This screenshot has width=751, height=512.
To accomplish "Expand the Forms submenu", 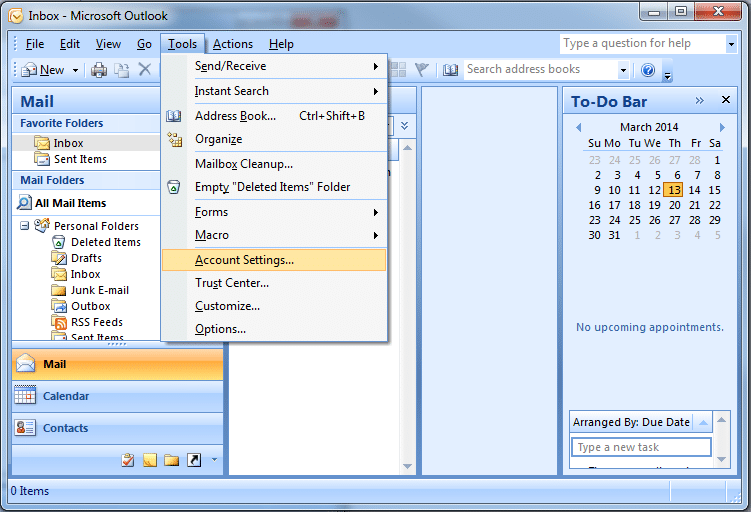I will point(274,212).
